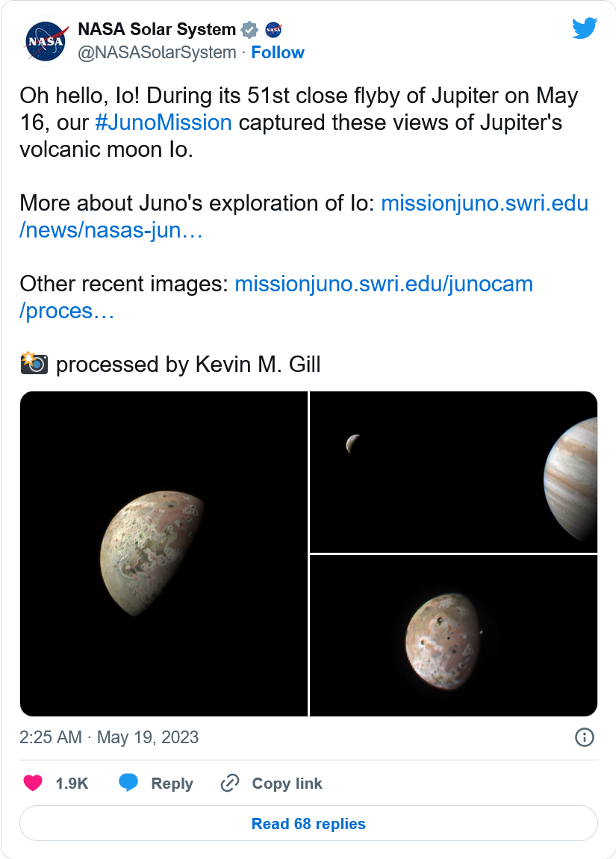Click the Copy link text
This screenshot has width=616, height=859.
pyautogui.click(x=287, y=783)
